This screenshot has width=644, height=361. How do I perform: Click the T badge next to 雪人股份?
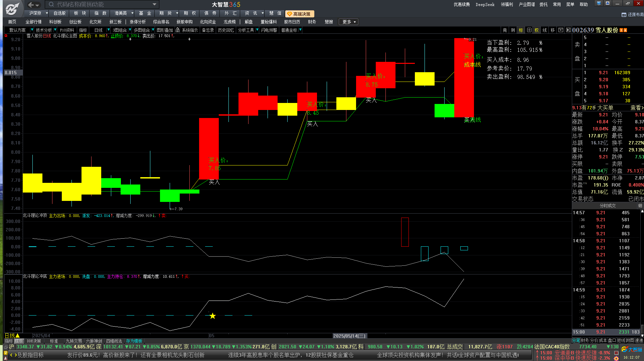point(621,30)
